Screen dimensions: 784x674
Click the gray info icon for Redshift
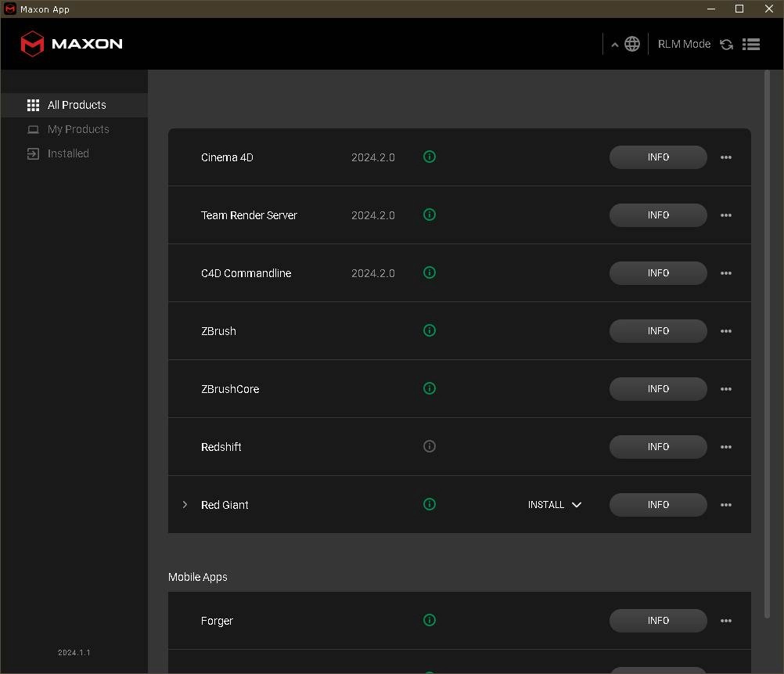point(430,446)
